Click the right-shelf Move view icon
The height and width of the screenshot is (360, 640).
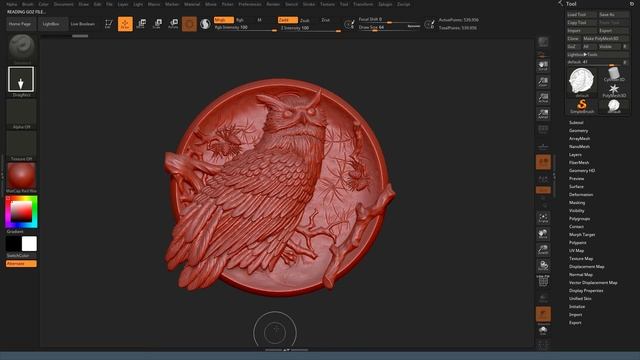point(543,234)
